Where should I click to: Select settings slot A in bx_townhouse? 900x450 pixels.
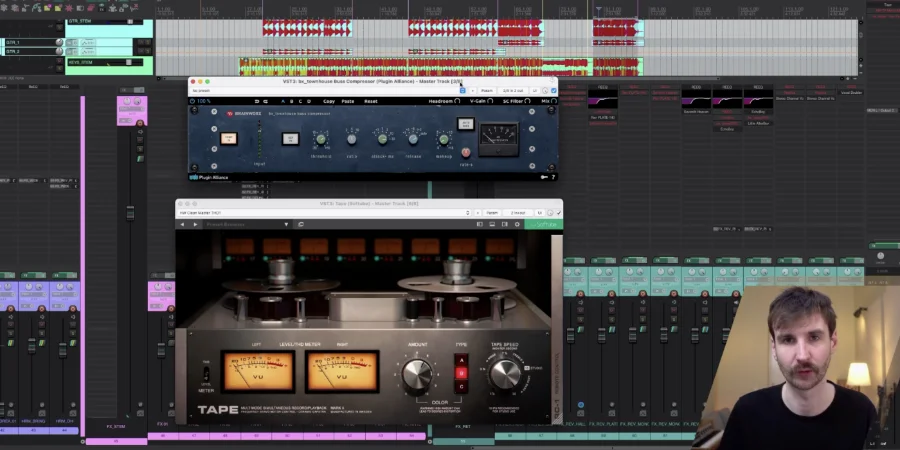click(282, 101)
